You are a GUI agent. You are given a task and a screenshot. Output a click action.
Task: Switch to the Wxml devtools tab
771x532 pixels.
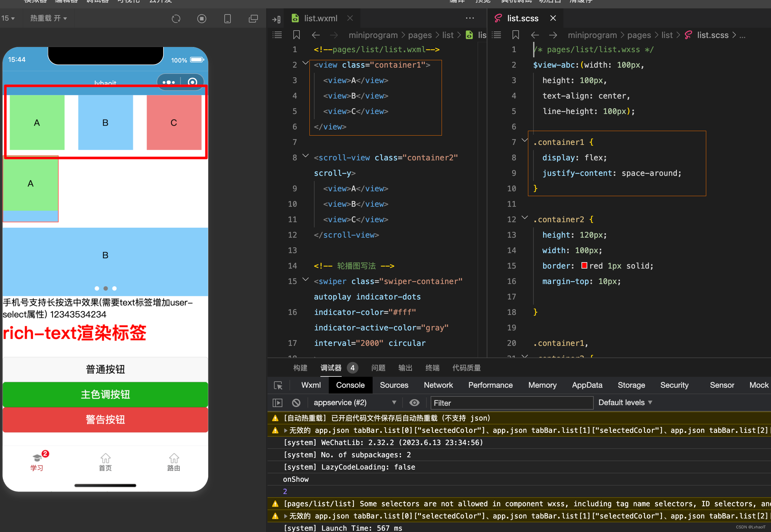pos(311,385)
